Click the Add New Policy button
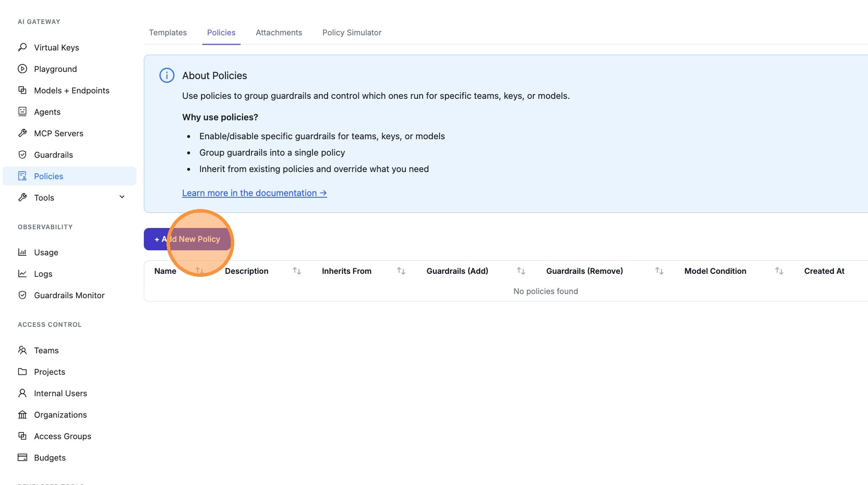868x485 pixels. (187, 239)
